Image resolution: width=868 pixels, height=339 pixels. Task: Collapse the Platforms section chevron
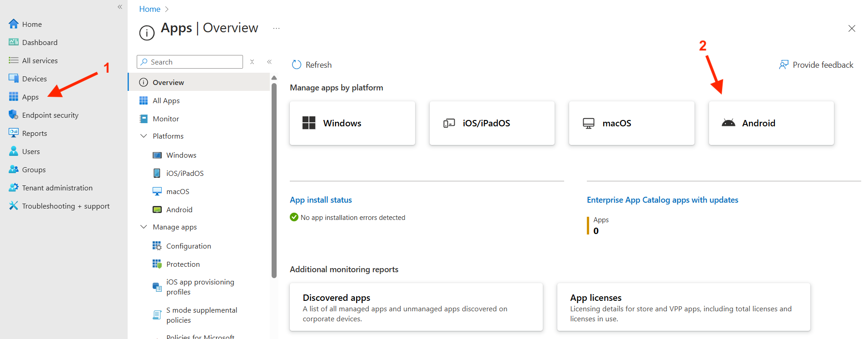coord(144,136)
